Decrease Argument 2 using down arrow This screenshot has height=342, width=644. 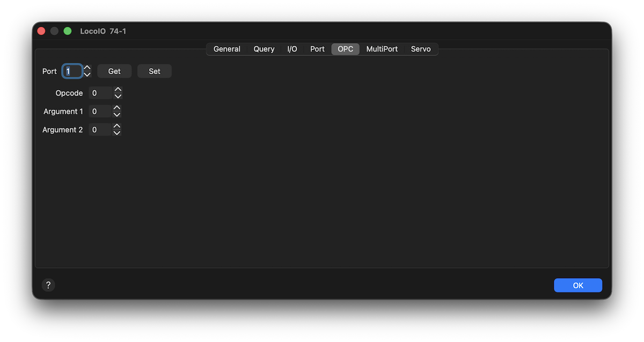117,133
